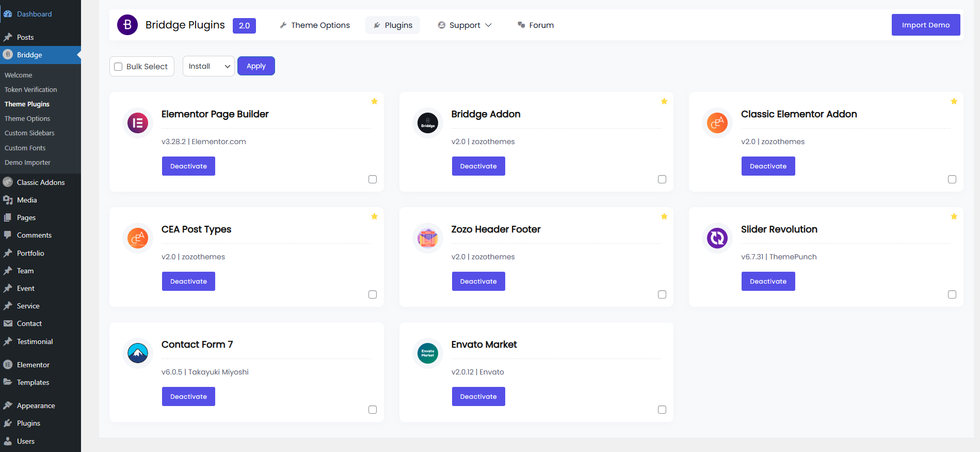Open the Appearance menu in sidebar
The image size is (980, 452).
point(36,406)
